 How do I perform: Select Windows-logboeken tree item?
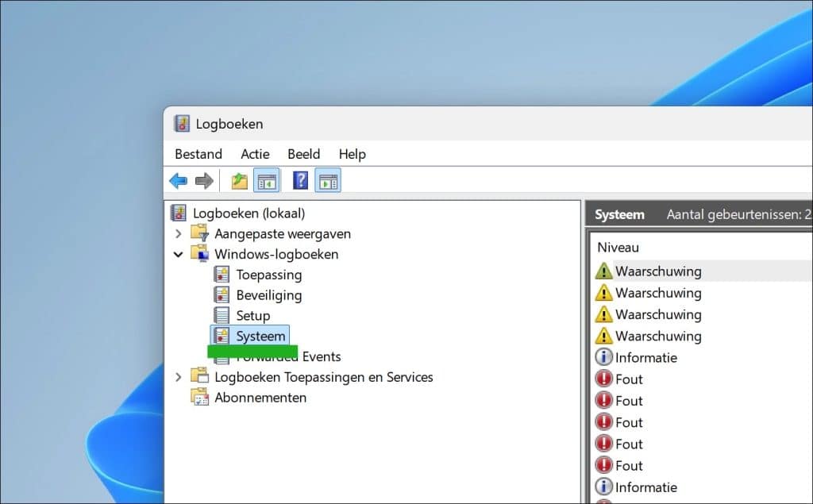click(276, 254)
